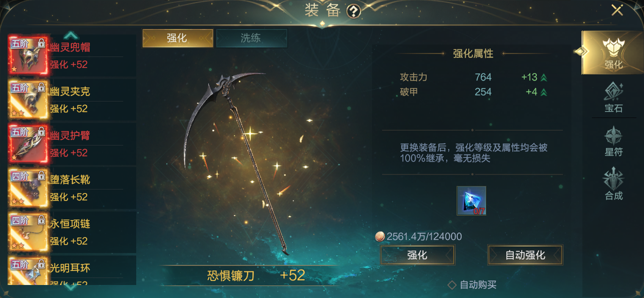Viewport: 644px width, 298px height.
Task: Open the help question mark icon
Action: coord(354,11)
